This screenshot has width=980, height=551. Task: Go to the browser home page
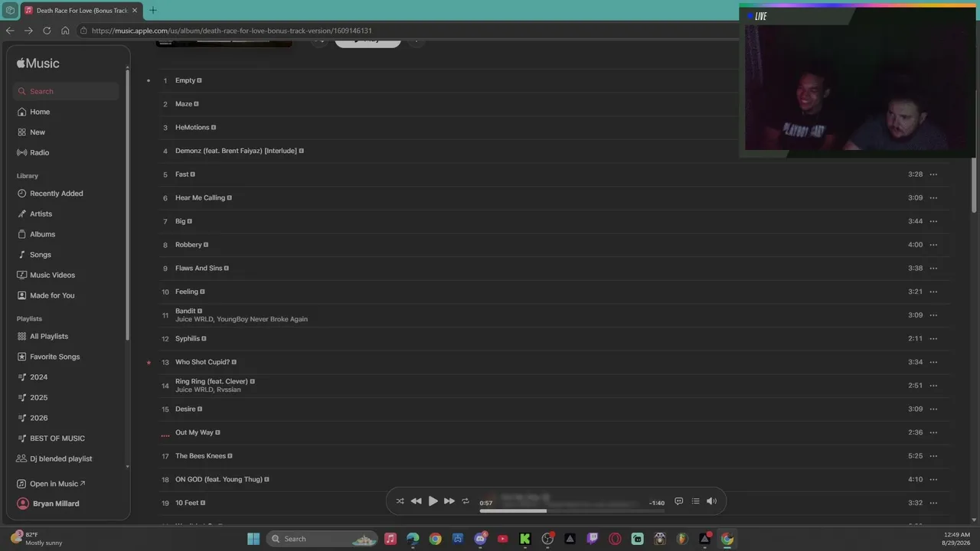65,31
